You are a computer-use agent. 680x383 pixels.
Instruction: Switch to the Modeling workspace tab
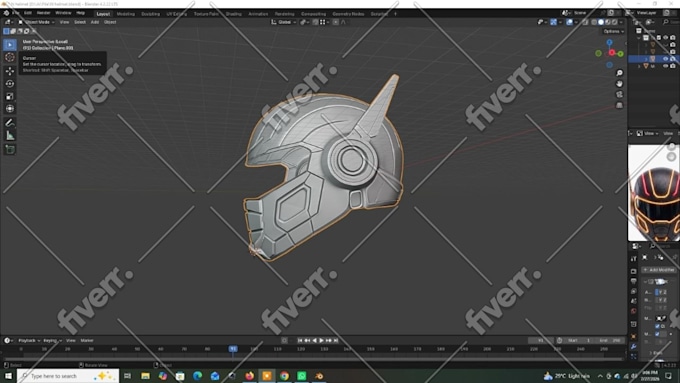[x=126, y=14]
